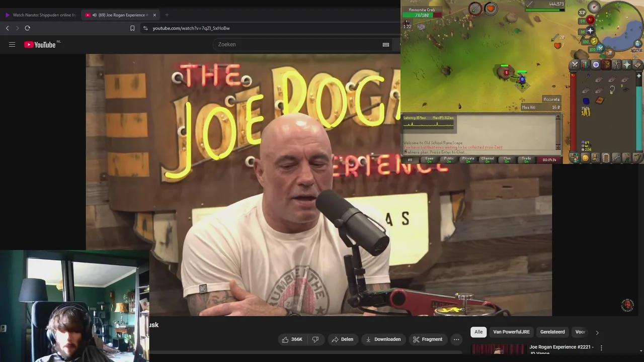Viewport: 644px width, 362px height.
Task: Filter suggestions by Gerelateerd
Action: click(x=552, y=332)
